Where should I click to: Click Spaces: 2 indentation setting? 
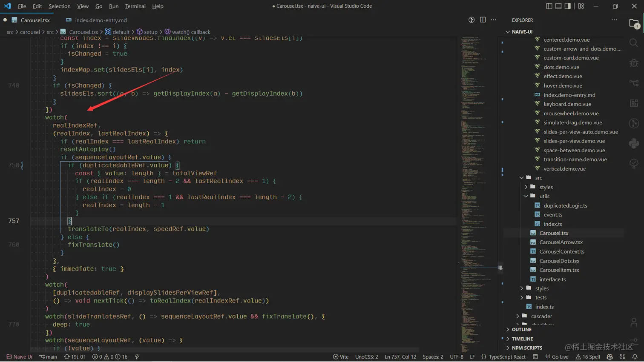coord(433,357)
